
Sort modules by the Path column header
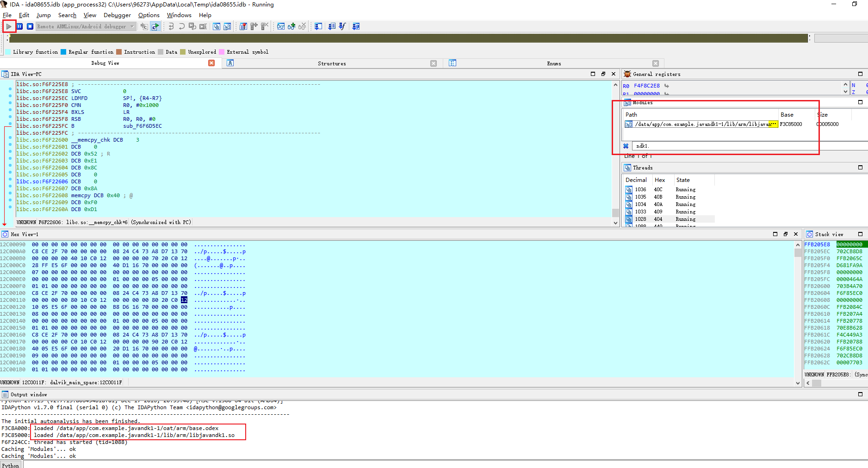click(x=701, y=114)
